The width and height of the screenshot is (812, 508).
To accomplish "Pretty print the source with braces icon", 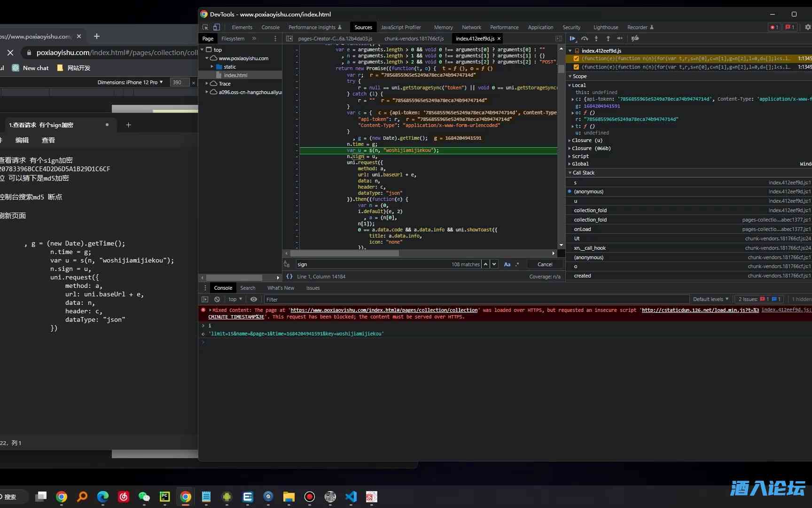I will [x=289, y=277].
